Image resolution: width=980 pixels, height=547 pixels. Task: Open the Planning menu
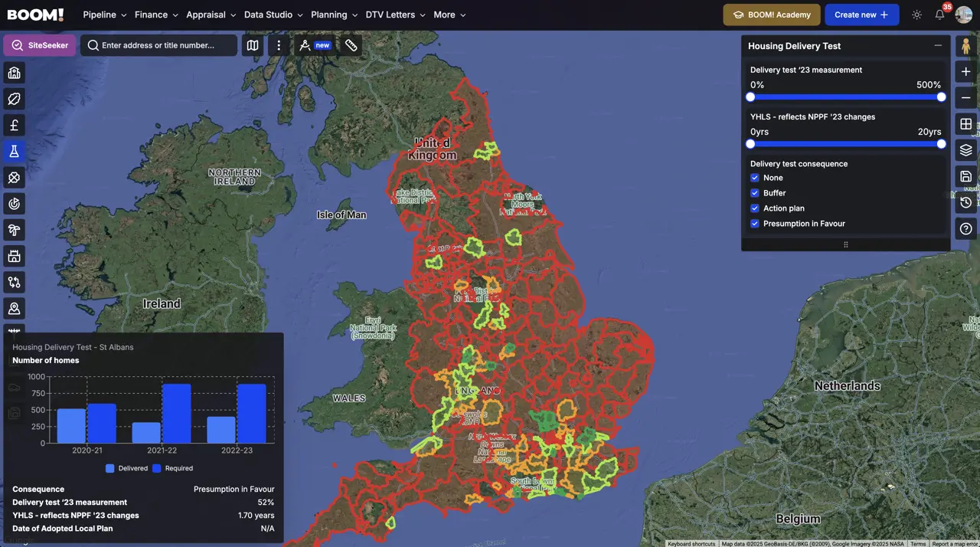tap(334, 15)
